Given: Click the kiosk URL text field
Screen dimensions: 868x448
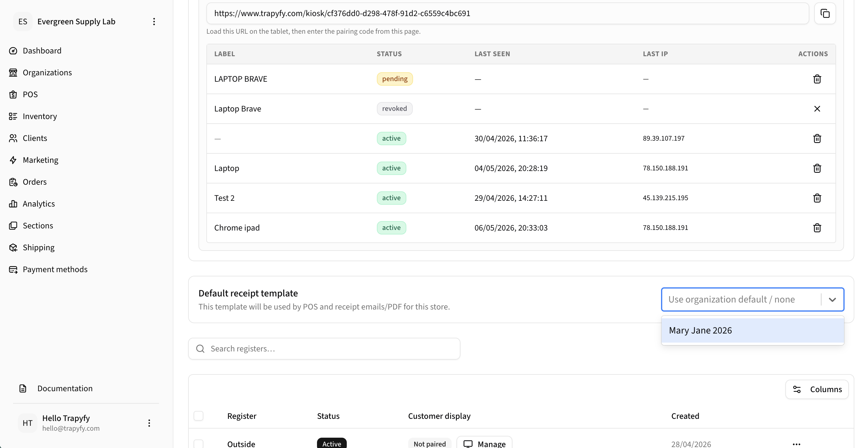Looking at the screenshot, I should coord(508,13).
